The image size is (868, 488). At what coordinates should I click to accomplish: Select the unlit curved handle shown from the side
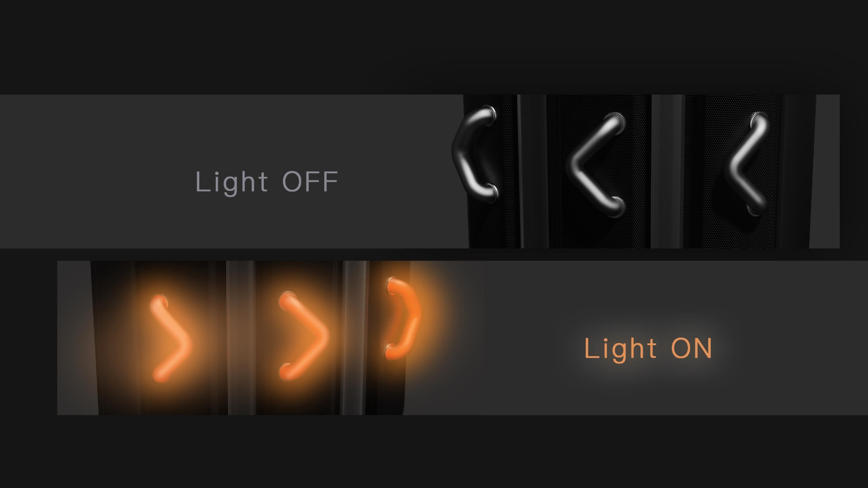click(x=474, y=154)
